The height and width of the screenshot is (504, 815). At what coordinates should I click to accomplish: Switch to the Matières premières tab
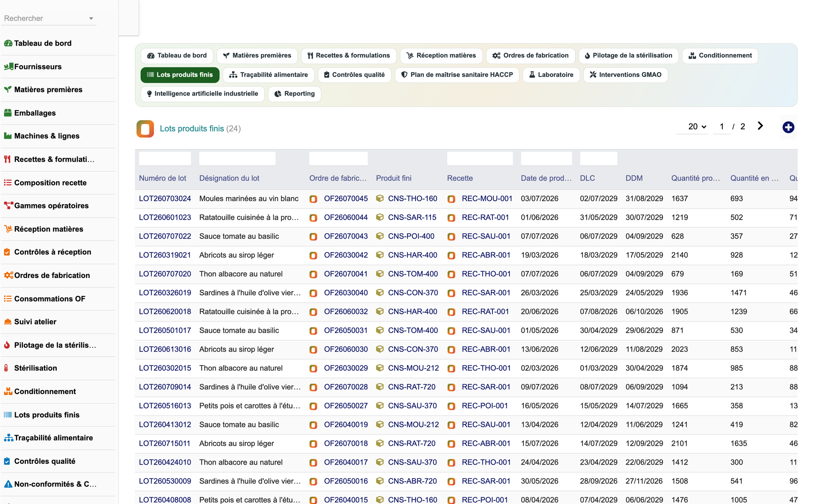[x=257, y=56]
